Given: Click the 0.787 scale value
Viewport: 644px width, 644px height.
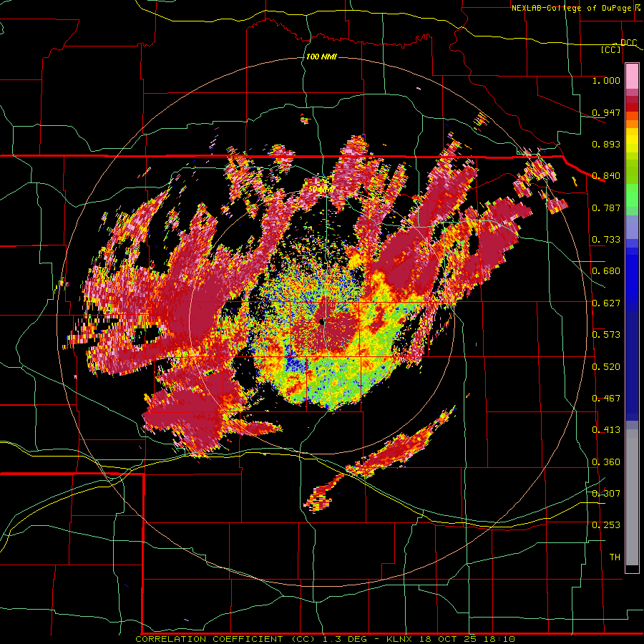Looking at the screenshot, I should pyautogui.click(x=606, y=208).
